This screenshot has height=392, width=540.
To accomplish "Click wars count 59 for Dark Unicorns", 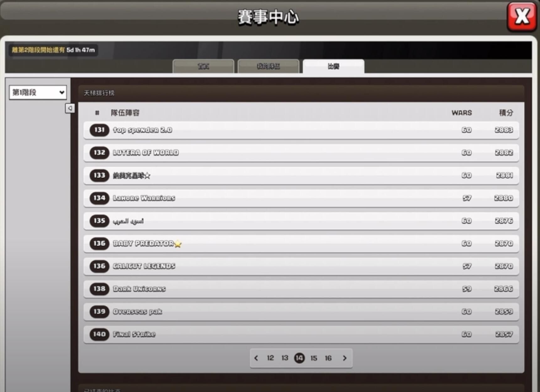I will tap(467, 289).
